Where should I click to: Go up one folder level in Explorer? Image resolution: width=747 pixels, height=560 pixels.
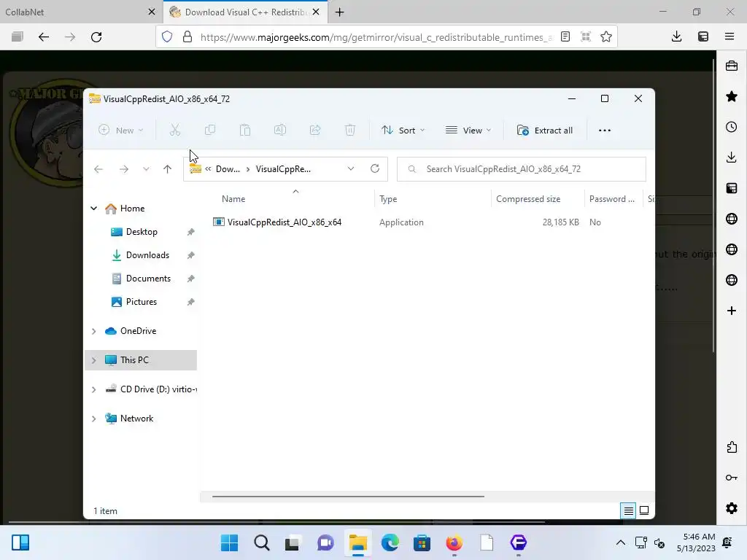tap(167, 169)
